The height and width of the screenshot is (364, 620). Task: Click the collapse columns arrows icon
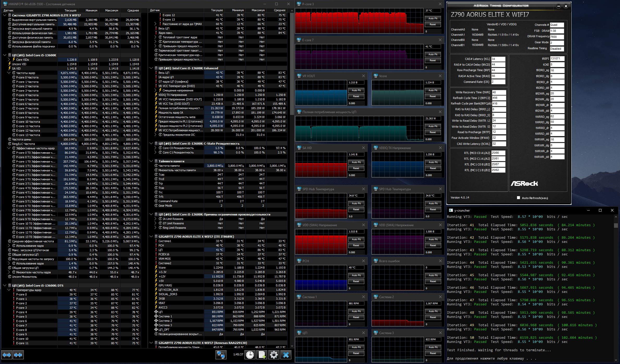tap(18, 355)
